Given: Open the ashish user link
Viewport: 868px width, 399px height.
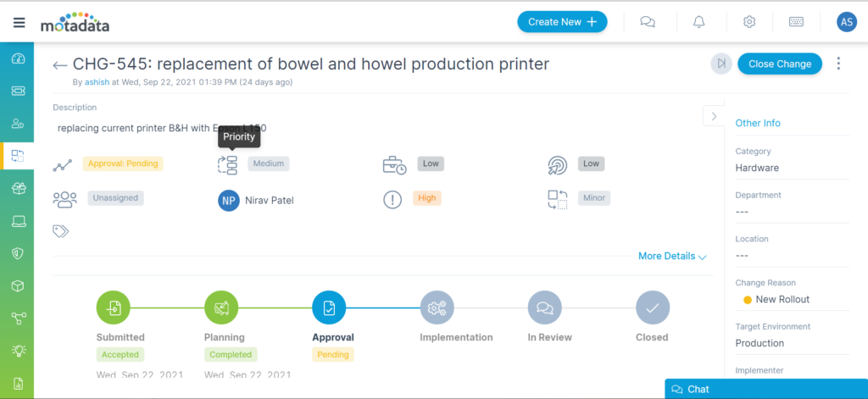Looking at the screenshot, I should [x=97, y=82].
